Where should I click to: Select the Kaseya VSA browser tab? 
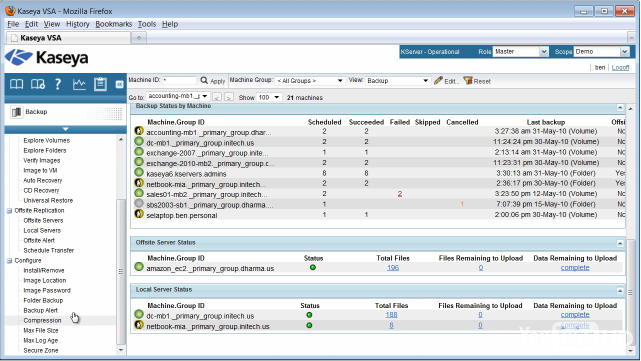[68, 38]
